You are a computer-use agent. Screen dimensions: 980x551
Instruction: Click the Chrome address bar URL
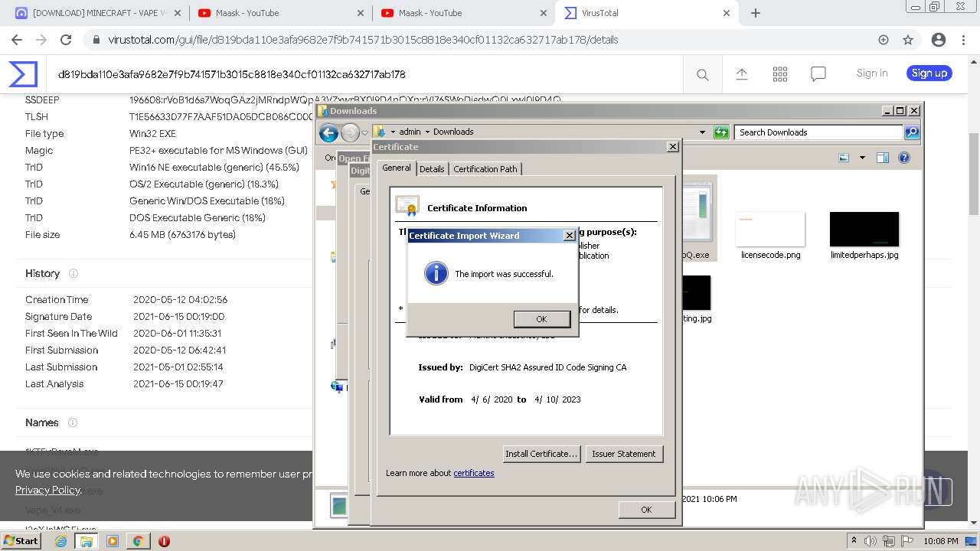pos(363,40)
